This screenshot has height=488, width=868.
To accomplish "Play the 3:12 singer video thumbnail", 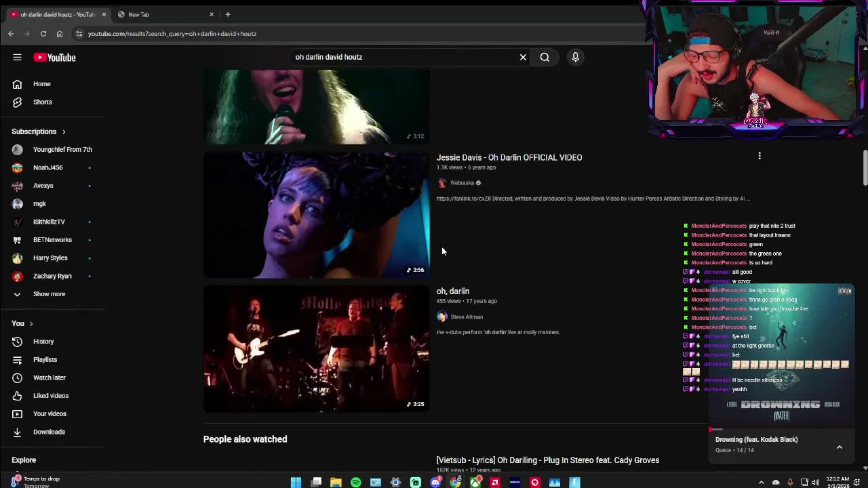I will pyautogui.click(x=316, y=107).
